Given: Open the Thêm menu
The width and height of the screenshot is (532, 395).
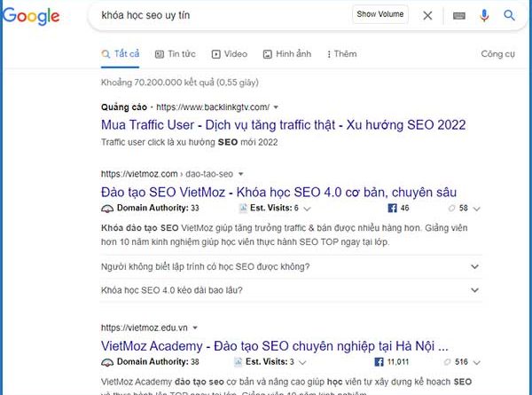Looking at the screenshot, I should [x=341, y=54].
